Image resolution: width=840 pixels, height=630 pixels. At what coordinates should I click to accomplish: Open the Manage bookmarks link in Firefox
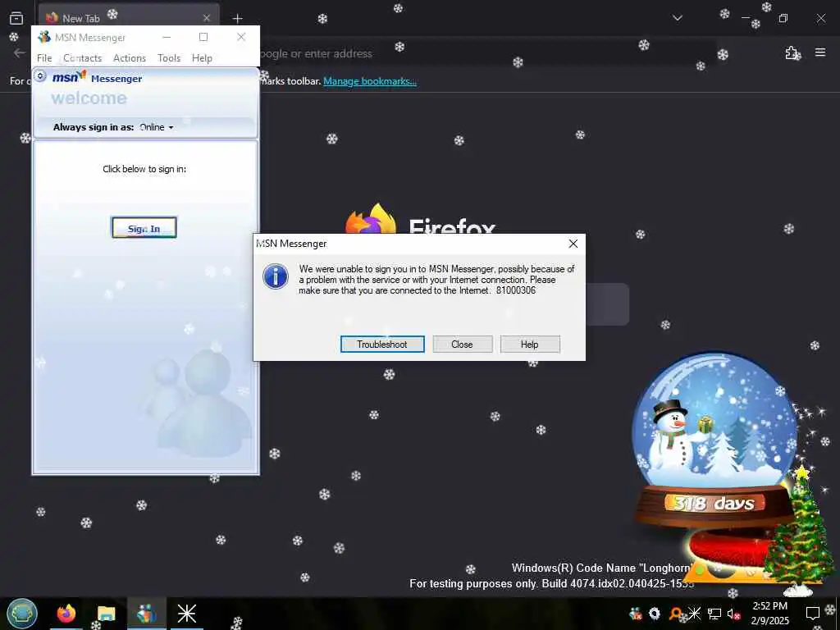tap(370, 81)
